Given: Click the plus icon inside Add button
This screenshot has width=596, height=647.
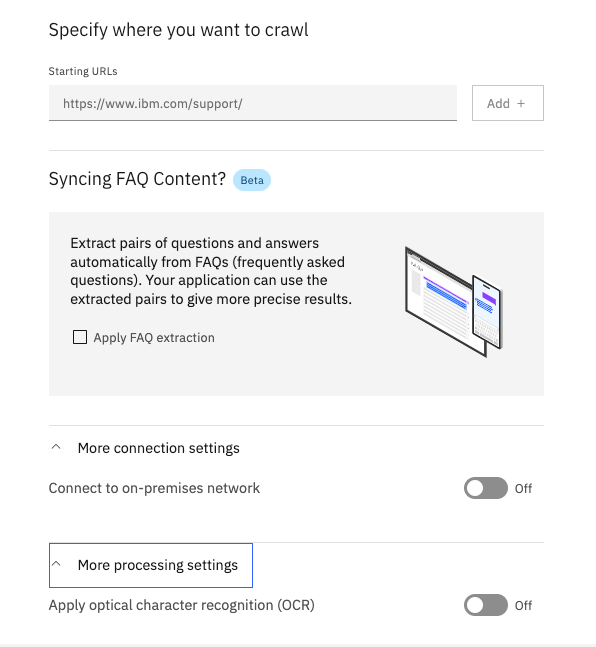Looking at the screenshot, I should (521, 104).
